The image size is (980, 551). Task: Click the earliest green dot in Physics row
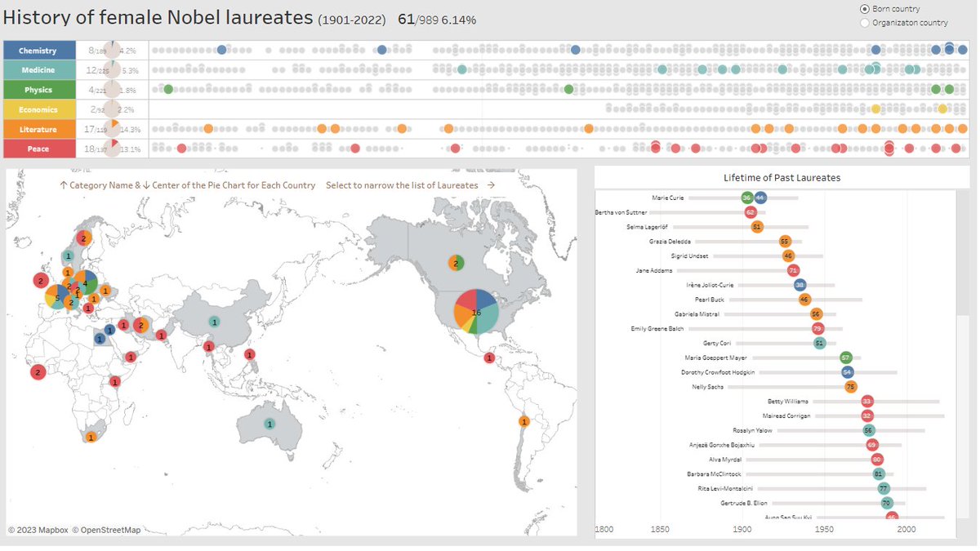coord(168,89)
